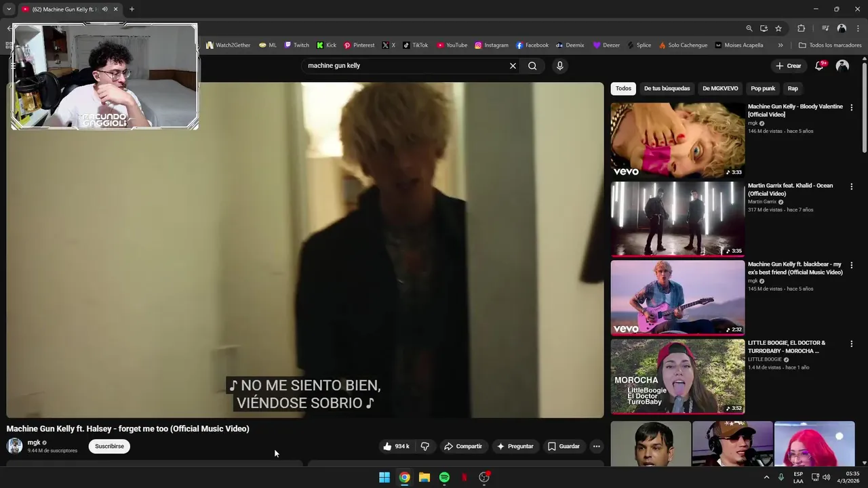Viewport: 868px width, 488px height.
Task: Bookmark page with star icon
Action: pyautogui.click(x=778, y=28)
